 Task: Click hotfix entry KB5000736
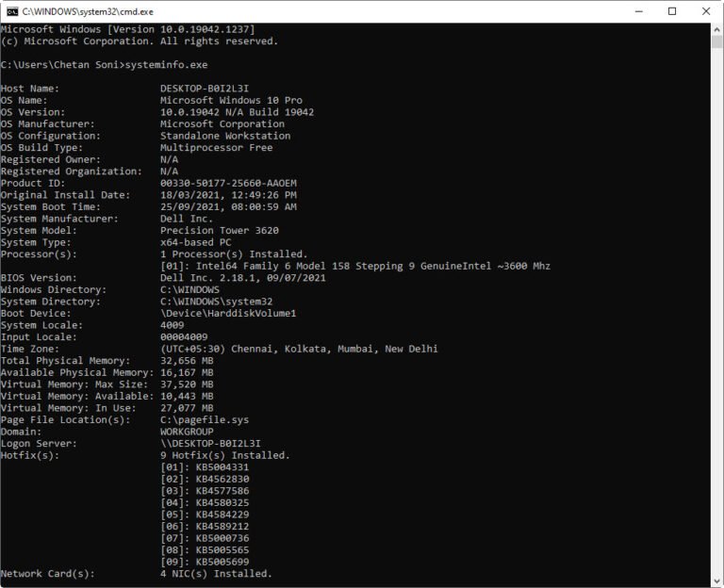point(222,539)
